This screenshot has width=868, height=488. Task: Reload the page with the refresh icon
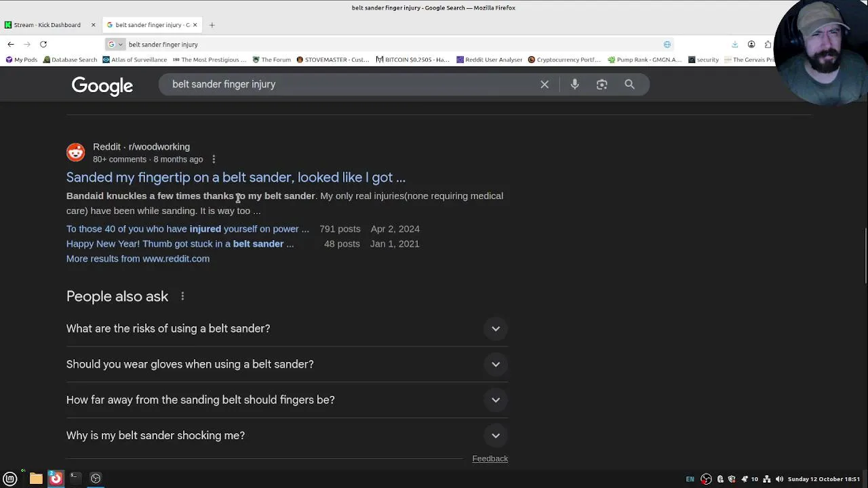[x=43, y=44]
